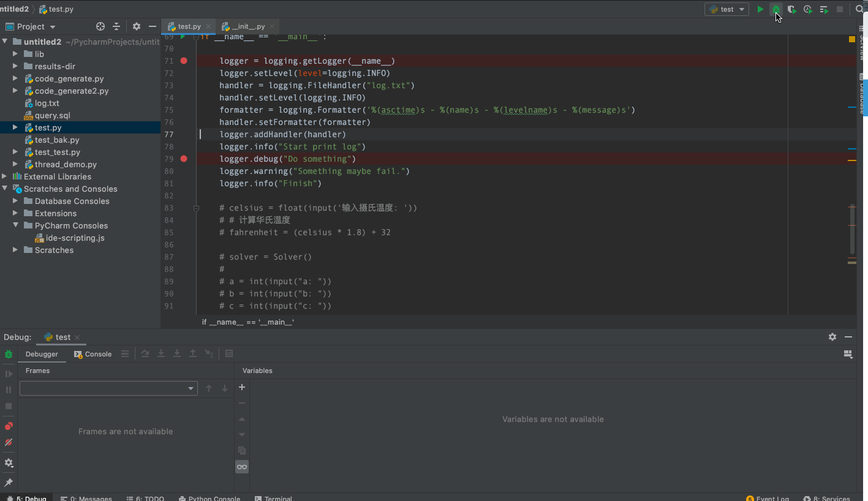
Task: Show execution point in debugger toolbar
Action: tap(125, 353)
